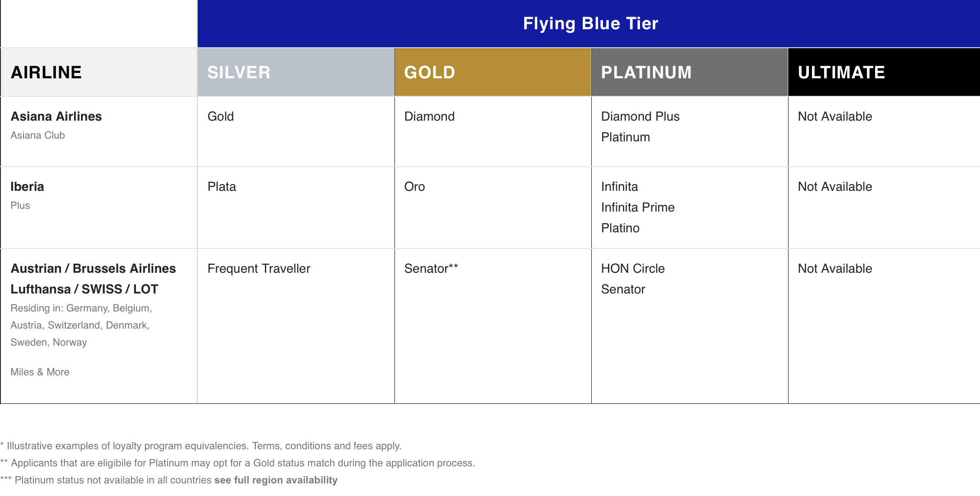Select the HON Circle status text
The image size is (980, 496).
click(x=633, y=269)
